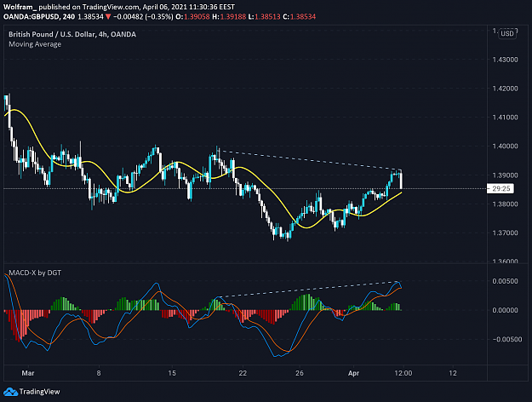532x402 pixels.
Task: Click the MACD-X by DGT indicator label
Action: [35, 273]
